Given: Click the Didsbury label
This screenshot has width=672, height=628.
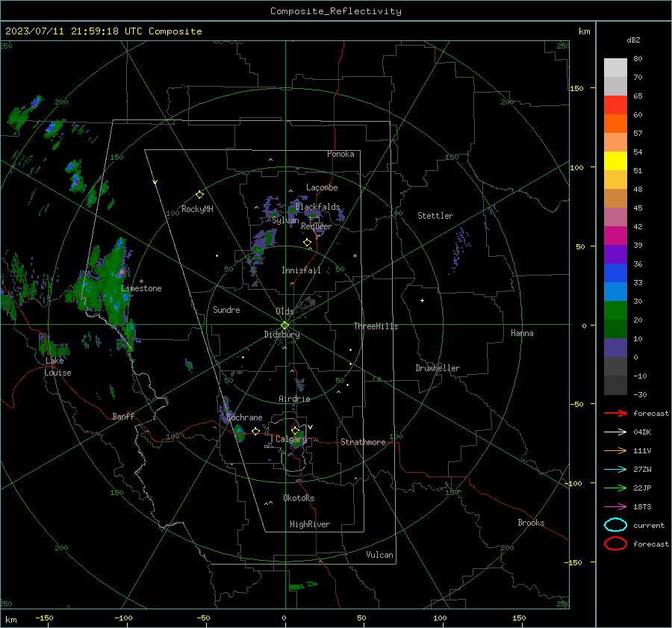Looking at the screenshot, I should pyautogui.click(x=281, y=335).
